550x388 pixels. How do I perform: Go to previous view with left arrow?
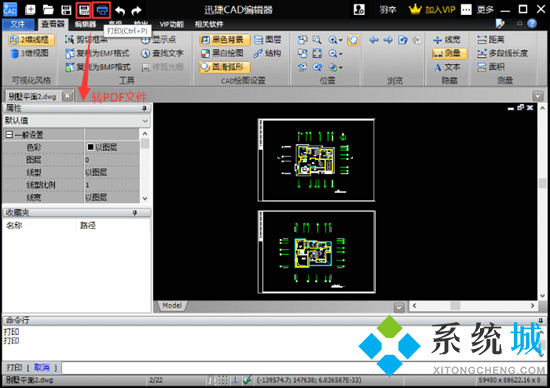click(374, 40)
